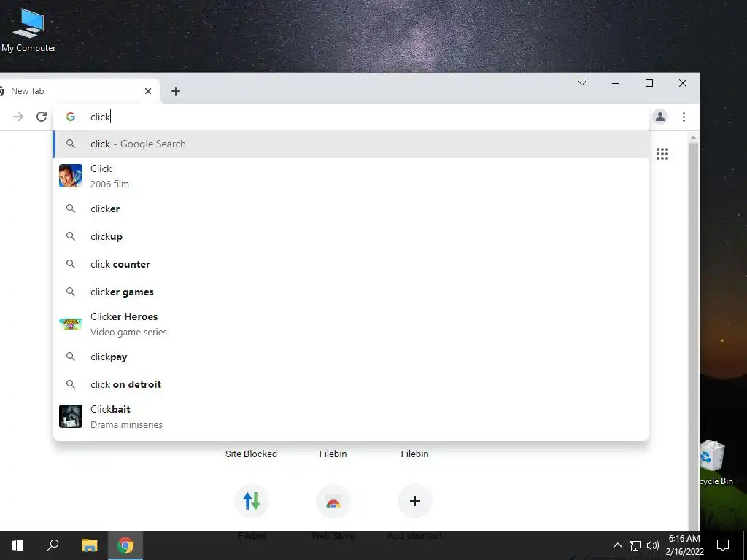Click the Chrome taskbar icon
The height and width of the screenshot is (560, 747).
click(x=125, y=545)
